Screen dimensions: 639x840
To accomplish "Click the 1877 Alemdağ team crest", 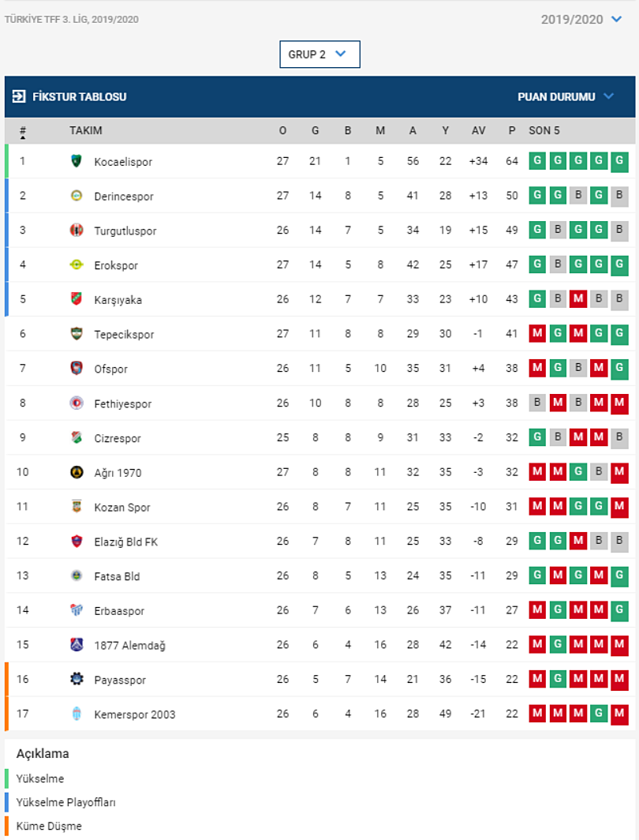I will click(76, 645).
